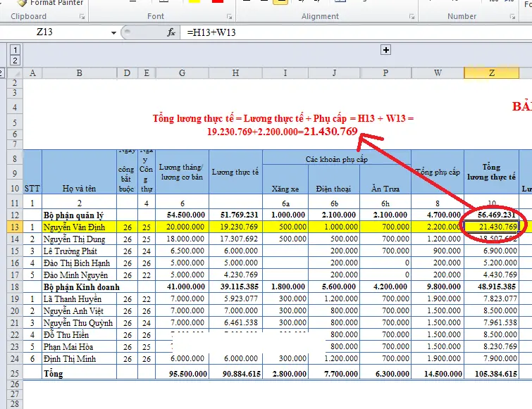
Task: Click the 'Các khoản phụ cấp' merged header
Action: [x=337, y=158]
